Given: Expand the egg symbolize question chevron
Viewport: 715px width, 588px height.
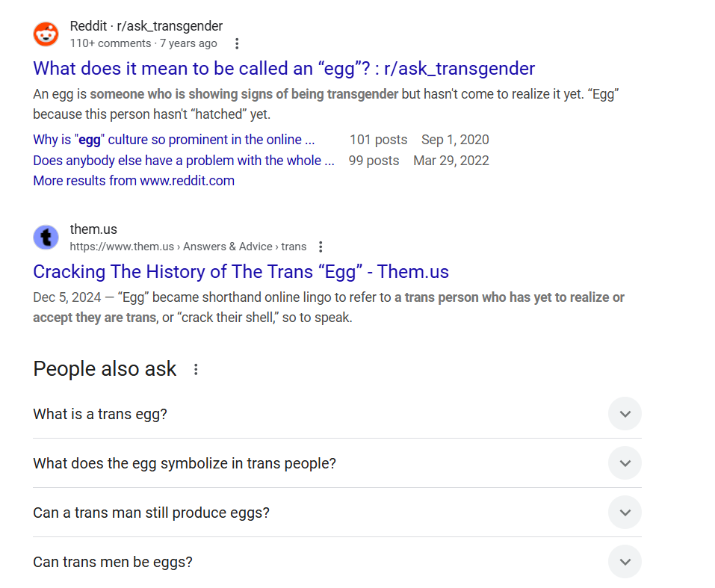Looking at the screenshot, I should point(625,463).
